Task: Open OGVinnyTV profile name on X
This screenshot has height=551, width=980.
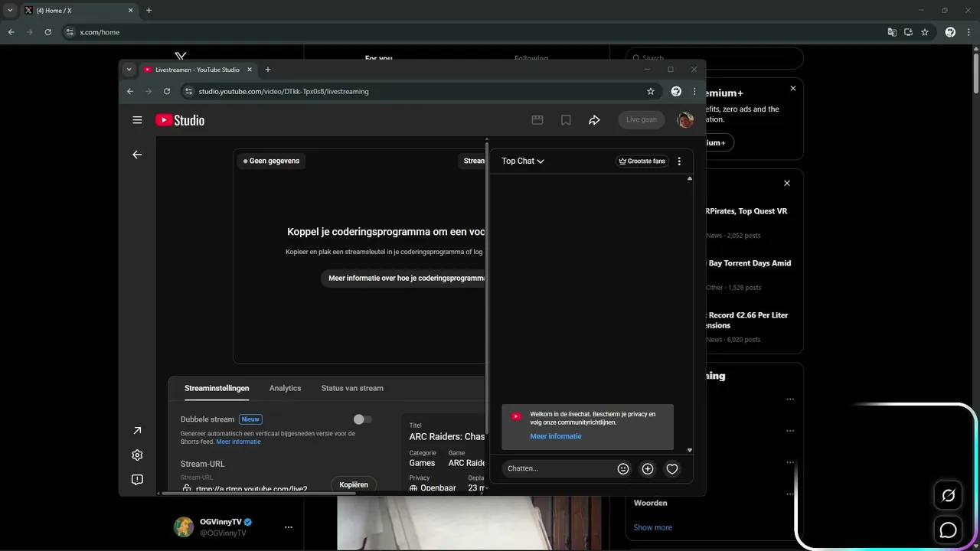Action: click(x=220, y=522)
